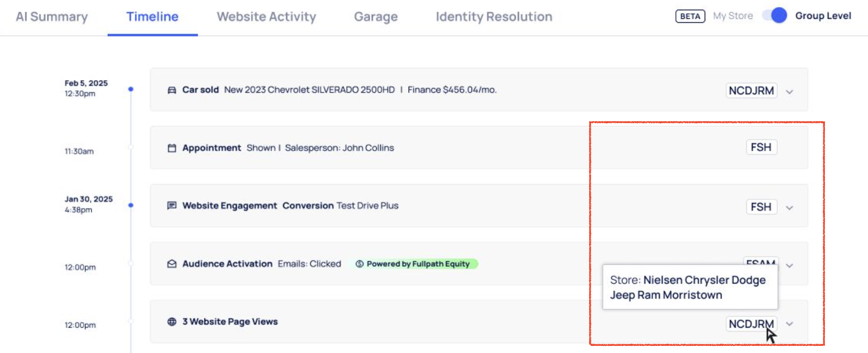Viewport: 868px width, 353px height.
Task: Click the Jan 30, 2025 timeline dot
Action: 131,205
